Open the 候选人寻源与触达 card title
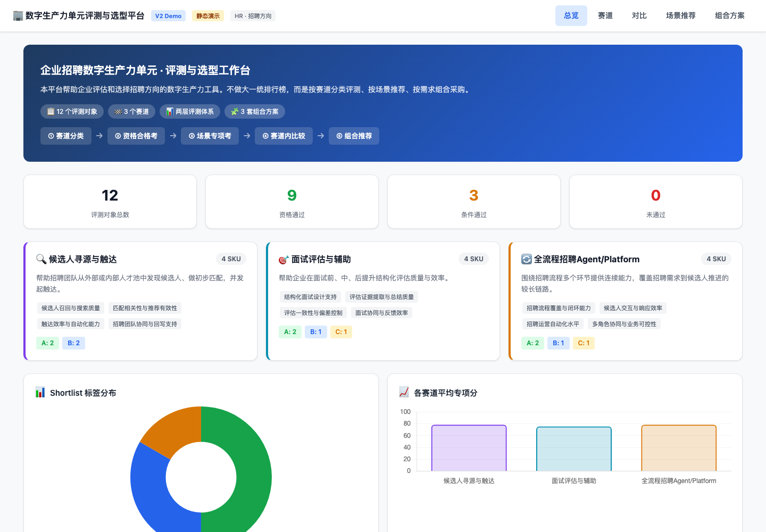766x532 pixels. pyautogui.click(x=82, y=259)
